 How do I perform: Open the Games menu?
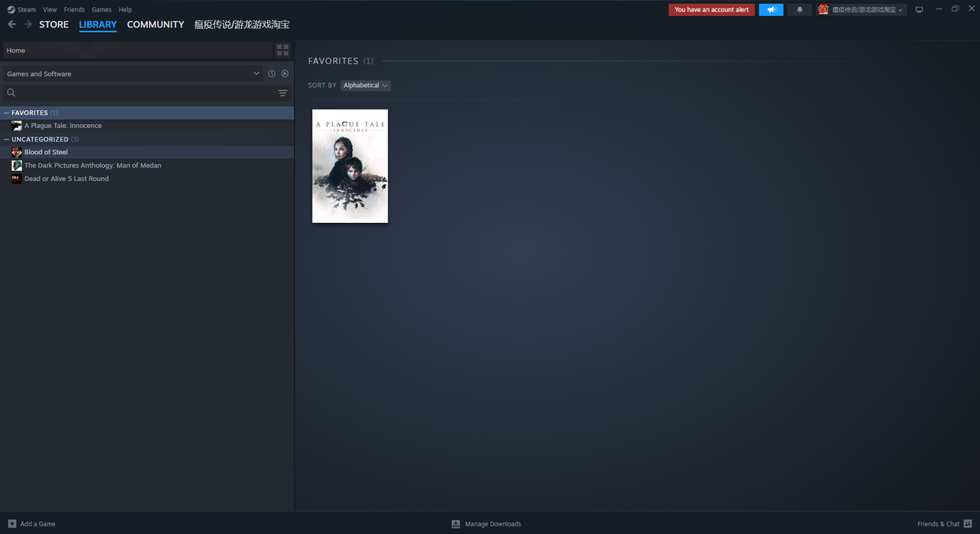pyautogui.click(x=101, y=10)
